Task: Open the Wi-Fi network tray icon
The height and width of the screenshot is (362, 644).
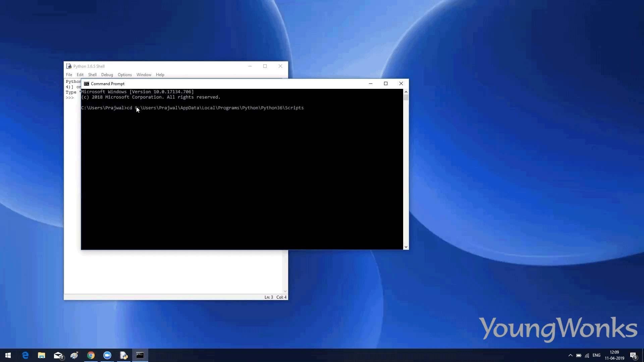Action: point(587,355)
